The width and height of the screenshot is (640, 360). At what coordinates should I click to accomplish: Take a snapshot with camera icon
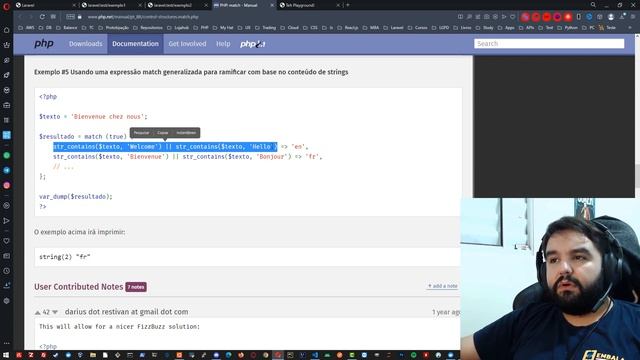coord(487,17)
